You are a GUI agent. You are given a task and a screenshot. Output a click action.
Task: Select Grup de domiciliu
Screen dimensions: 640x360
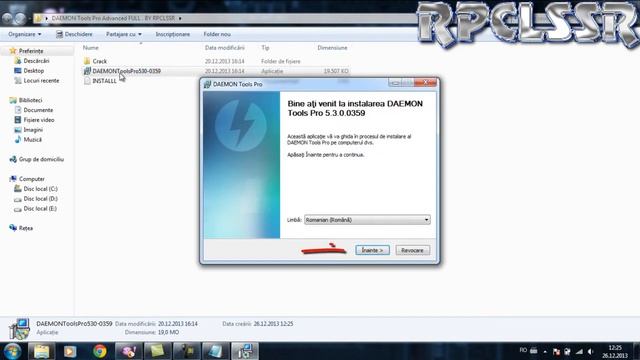tap(41, 159)
